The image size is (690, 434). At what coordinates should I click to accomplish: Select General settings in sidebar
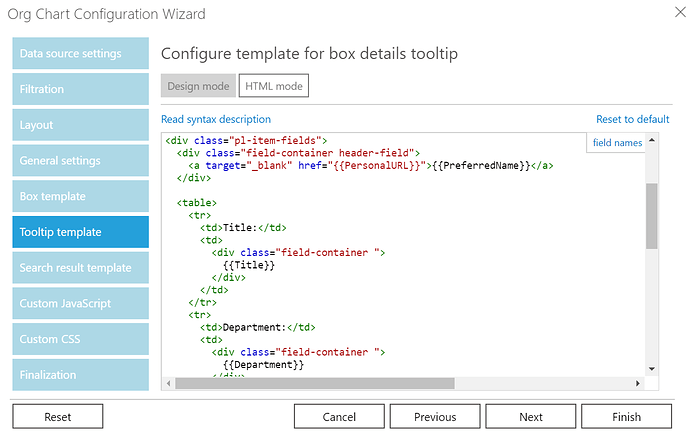coord(80,161)
